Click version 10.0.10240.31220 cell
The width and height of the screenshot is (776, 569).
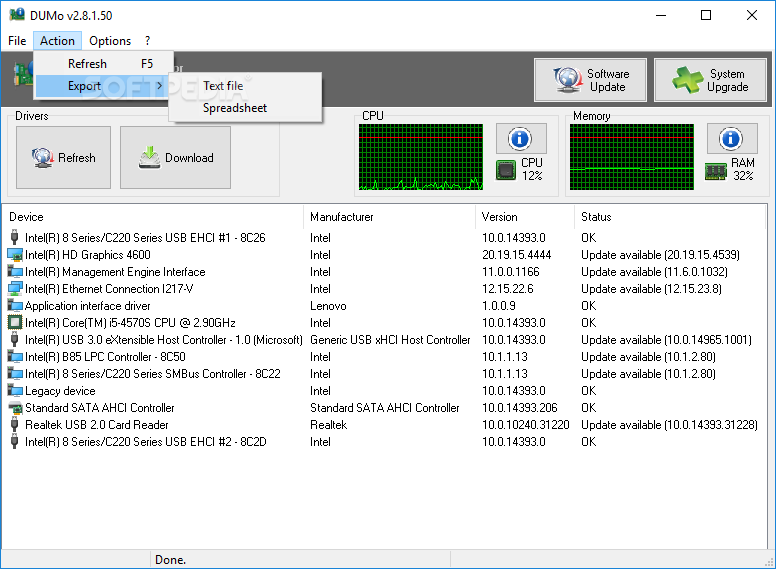click(x=526, y=425)
